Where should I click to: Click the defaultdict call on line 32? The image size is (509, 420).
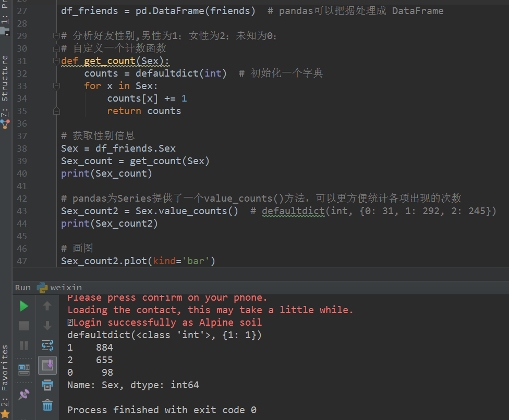tap(181, 73)
